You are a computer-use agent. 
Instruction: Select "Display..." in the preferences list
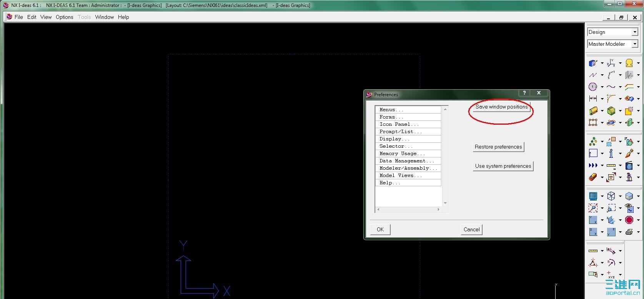(408, 139)
